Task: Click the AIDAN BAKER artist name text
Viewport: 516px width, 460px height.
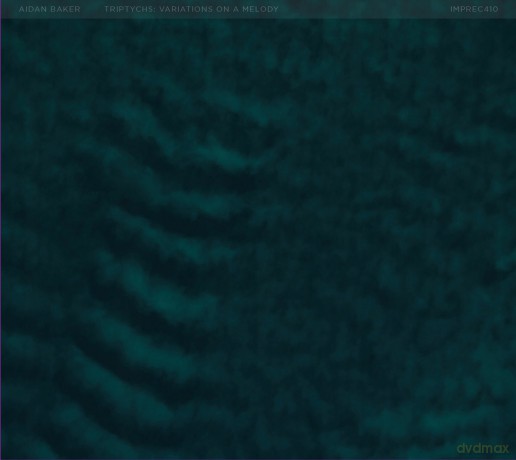Action: [x=50, y=9]
